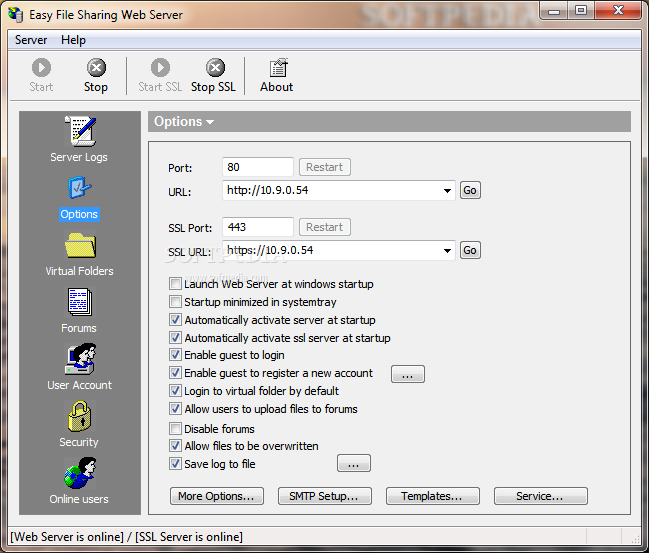Expand the SSL URL dropdown arrow
This screenshot has width=649, height=553.
coord(447,250)
